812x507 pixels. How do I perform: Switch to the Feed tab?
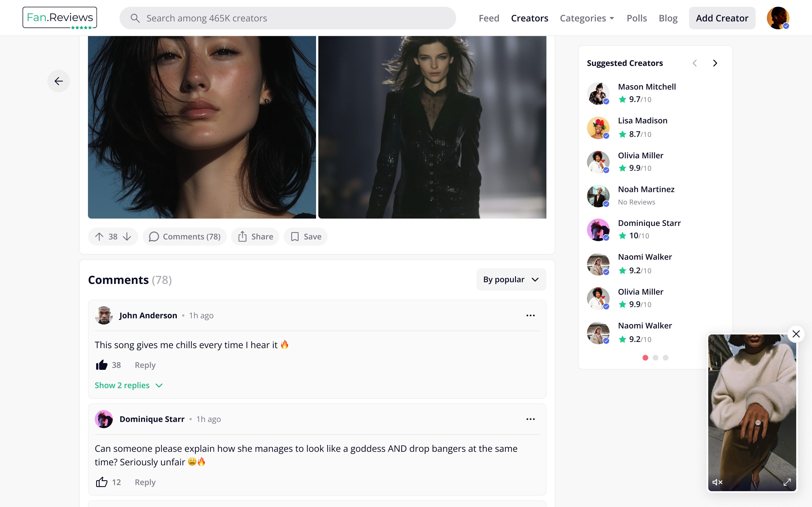click(x=489, y=18)
